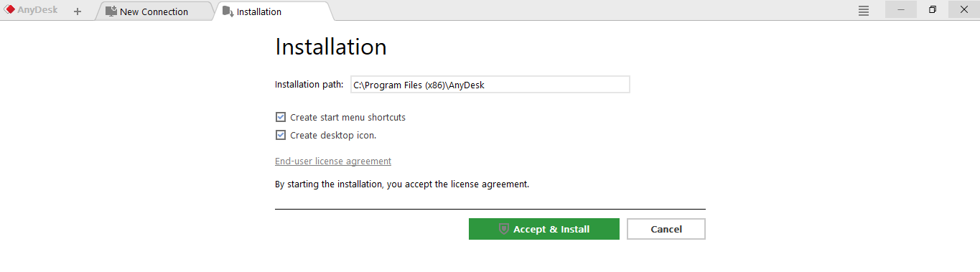Close the AnyDesk window
The height and width of the screenshot is (272, 980).
pos(964,9)
